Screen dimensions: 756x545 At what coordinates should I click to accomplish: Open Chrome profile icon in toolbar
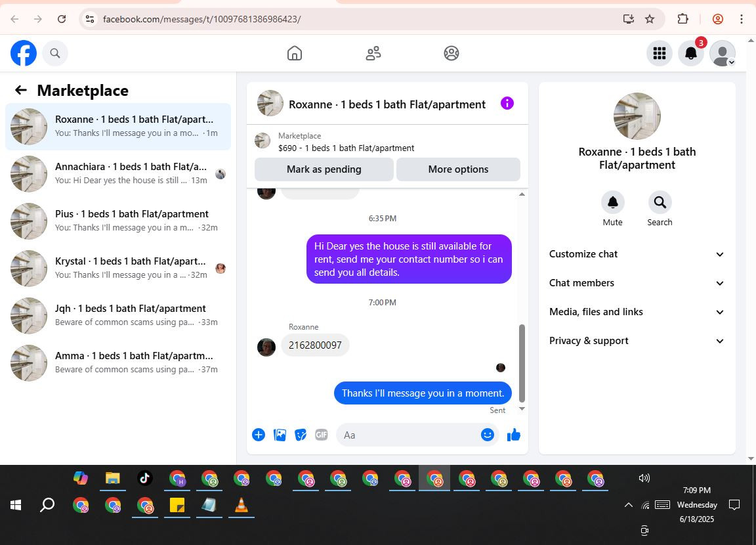(718, 19)
